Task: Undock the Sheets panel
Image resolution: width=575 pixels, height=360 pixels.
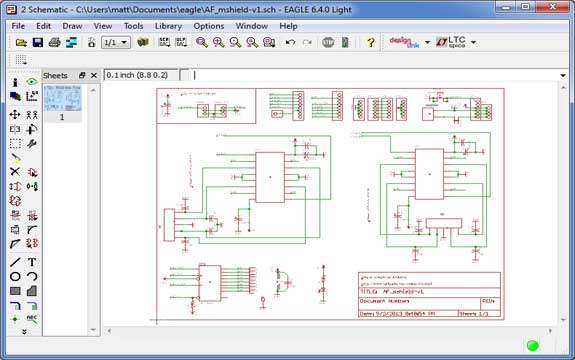Action: point(82,76)
